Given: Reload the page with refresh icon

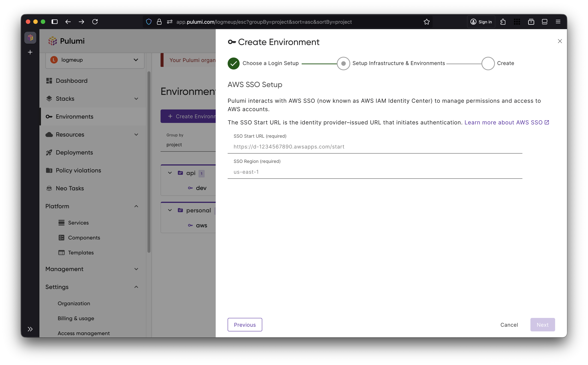Looking at the screenshot, I should [95, 22].
